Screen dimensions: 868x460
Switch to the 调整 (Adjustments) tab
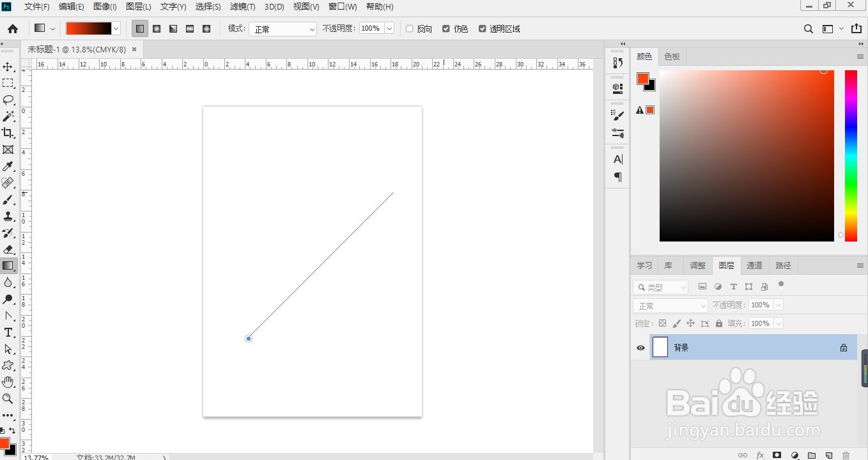coord(697,266)
